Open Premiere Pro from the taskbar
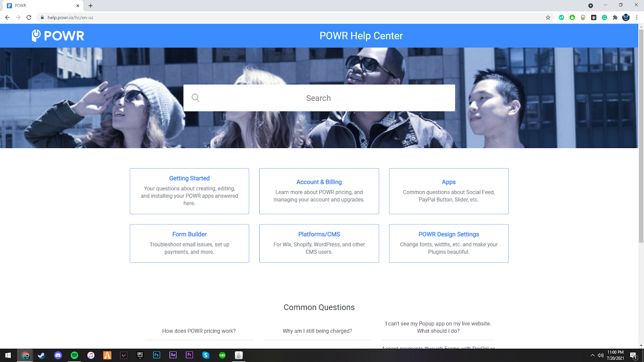Screen dimensions: 644x362 click(x=190, y=355)
